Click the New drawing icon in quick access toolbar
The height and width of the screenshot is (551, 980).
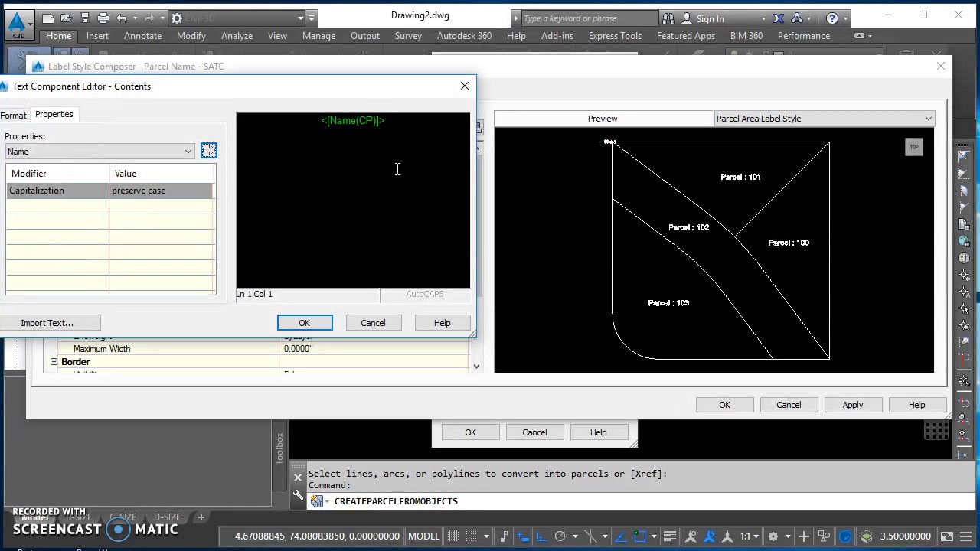[48, 18]
